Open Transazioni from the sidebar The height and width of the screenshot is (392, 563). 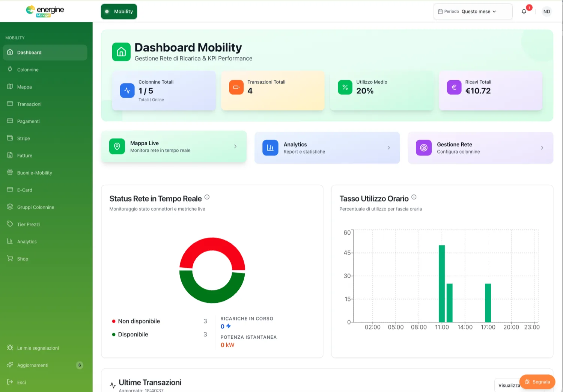click(x=45, y=104)
